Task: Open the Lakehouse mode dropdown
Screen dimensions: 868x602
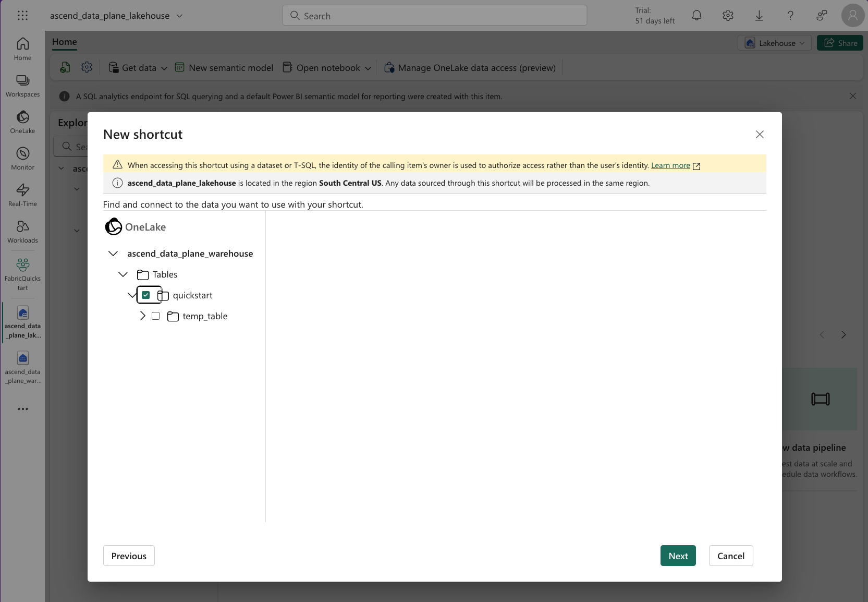Action: pos(775,43)
